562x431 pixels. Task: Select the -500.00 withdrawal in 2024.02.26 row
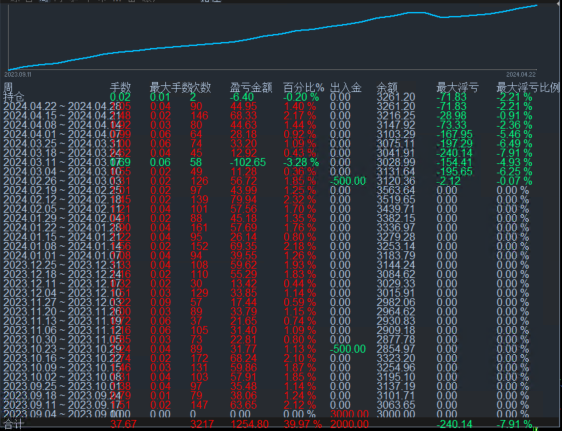click(348, 181)
